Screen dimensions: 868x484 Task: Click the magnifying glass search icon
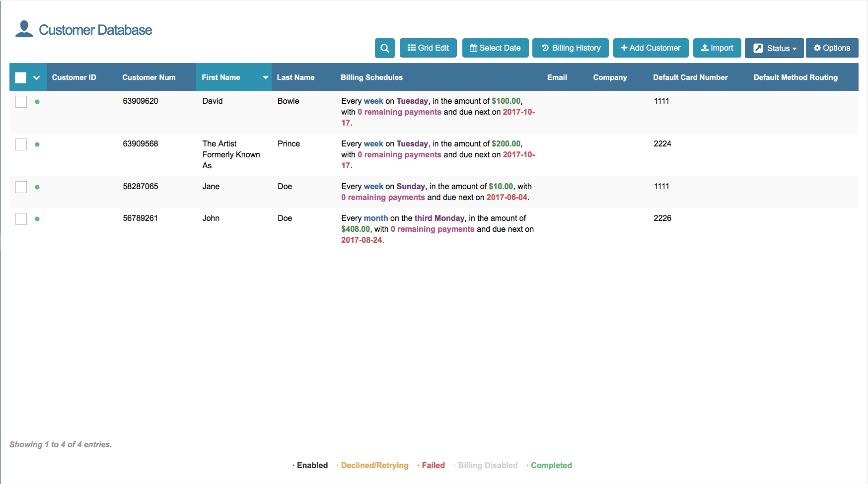point(385,48)
